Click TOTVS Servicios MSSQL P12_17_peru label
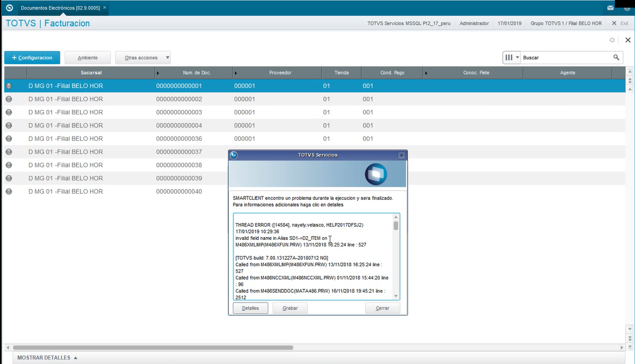 click(x=409, y=23)
